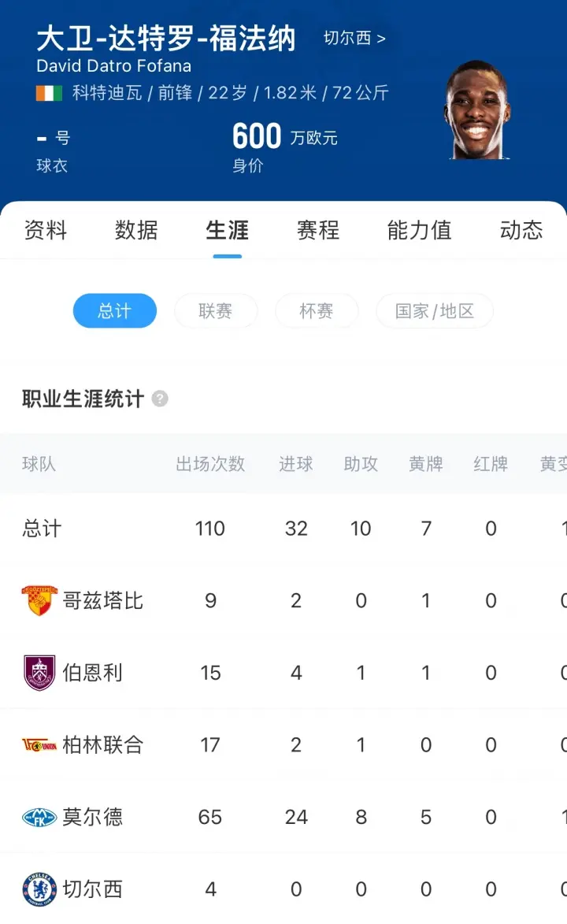The width and height of the screenshot is (567, 924).
Task: Enable the 杯赛 filter
Action: click(x=317, y=310)
